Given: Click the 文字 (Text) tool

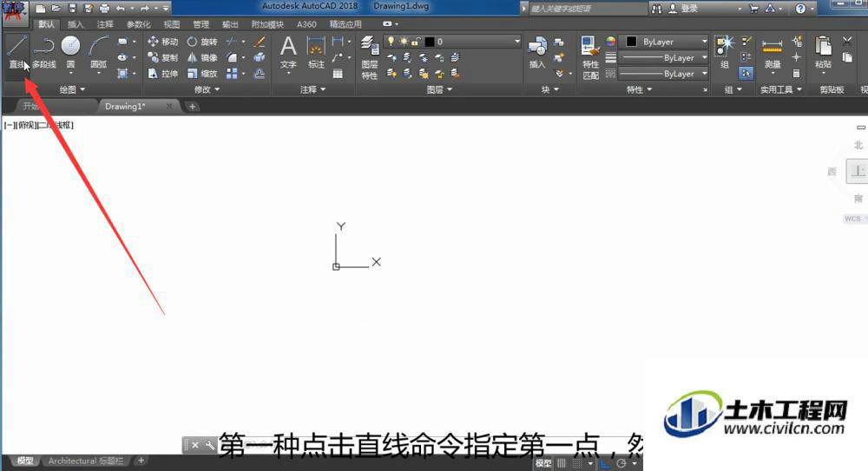Looking at the screenshot, I should pyautogui.click(x=288, y=53).
